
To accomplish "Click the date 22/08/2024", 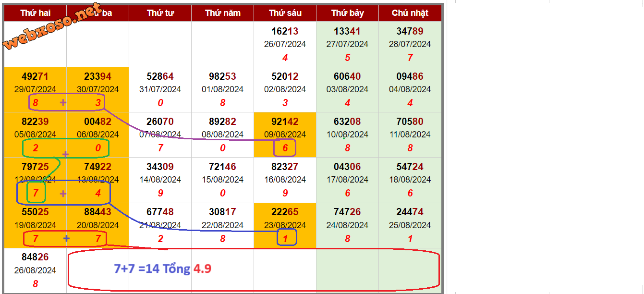I will 222,225.
